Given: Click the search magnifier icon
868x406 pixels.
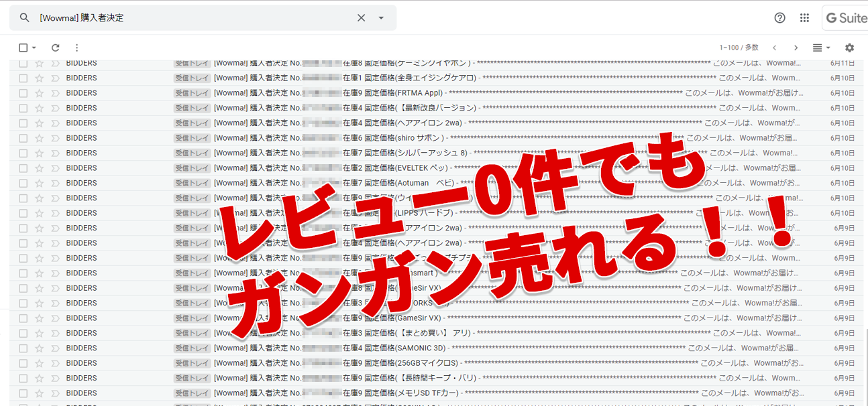Looking at the screenshot, I should coord(25,18).
